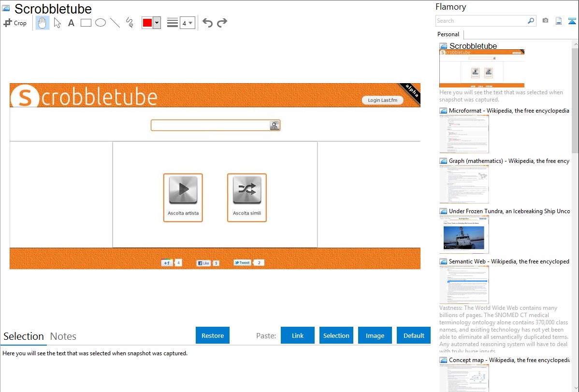
Task: Click the Under Frozen Tundra title text
Action: (509, 211)
